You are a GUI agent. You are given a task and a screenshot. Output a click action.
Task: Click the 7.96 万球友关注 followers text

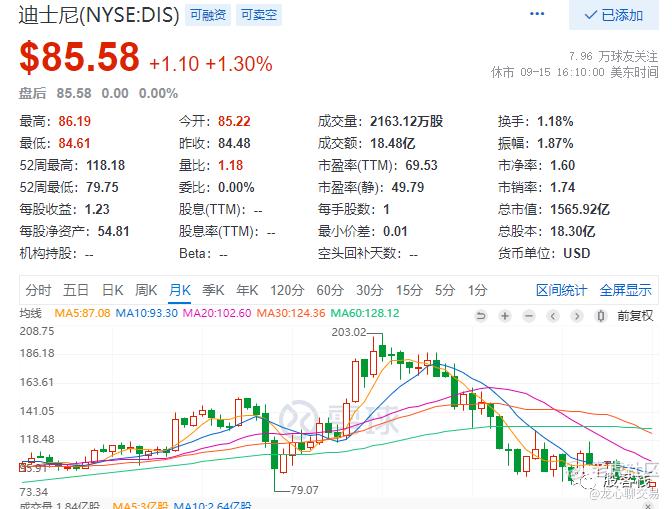pos(613,57)
